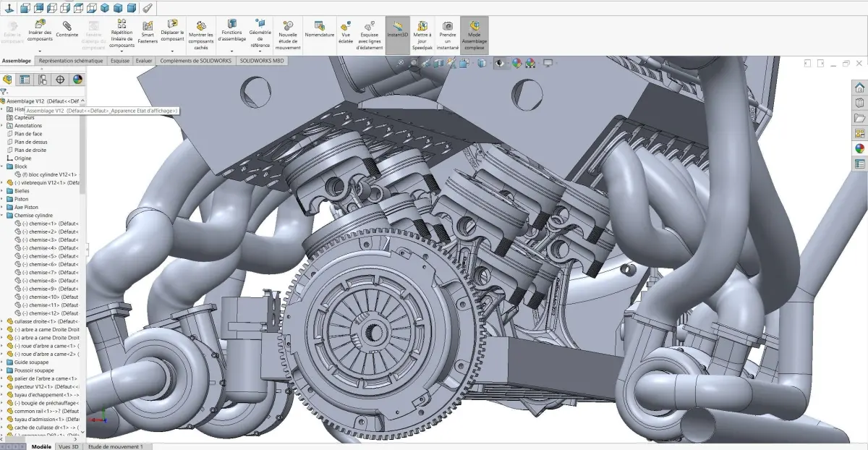Open the ConfigurationManager tab icon
This screenshot has width=868, height=450.
(x=43, y=80)
